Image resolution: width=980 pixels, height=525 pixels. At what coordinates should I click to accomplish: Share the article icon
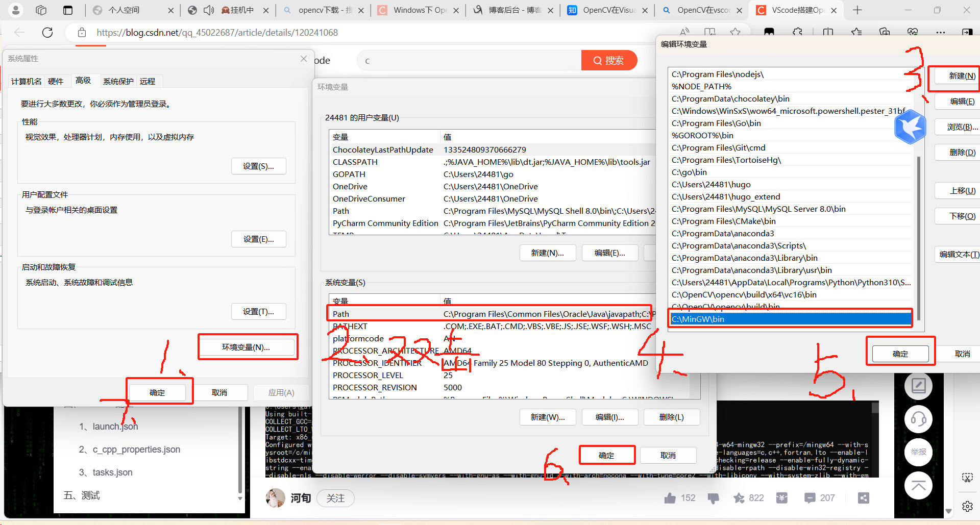[863, 498]
